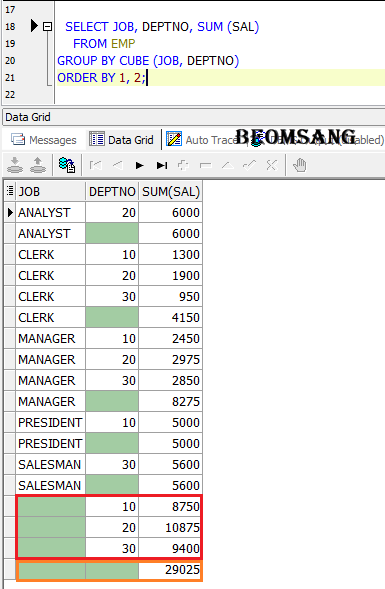Click the Data Grid panel title bar
385x589 pixels.
pos(193,117)
